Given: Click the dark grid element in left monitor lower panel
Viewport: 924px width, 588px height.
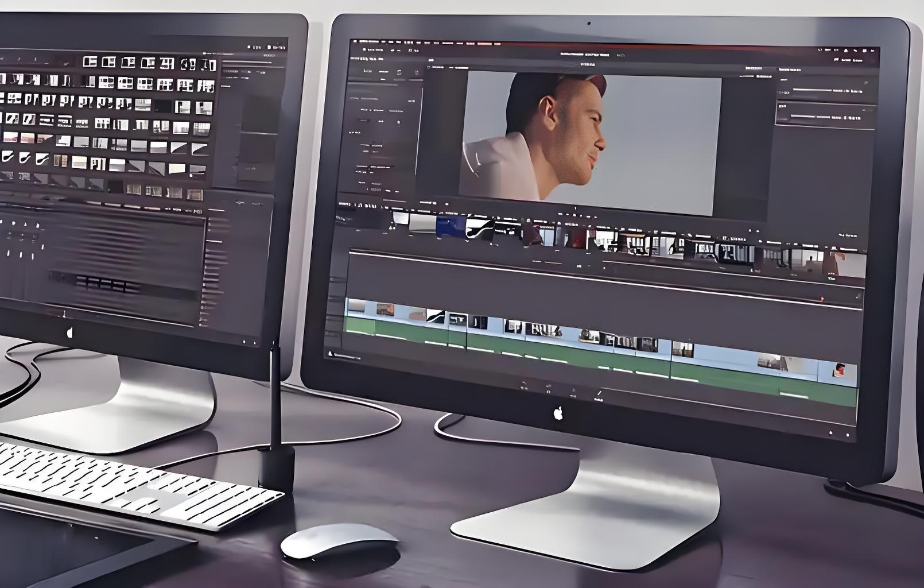Looking at the screenshot, I should point(103,283).
